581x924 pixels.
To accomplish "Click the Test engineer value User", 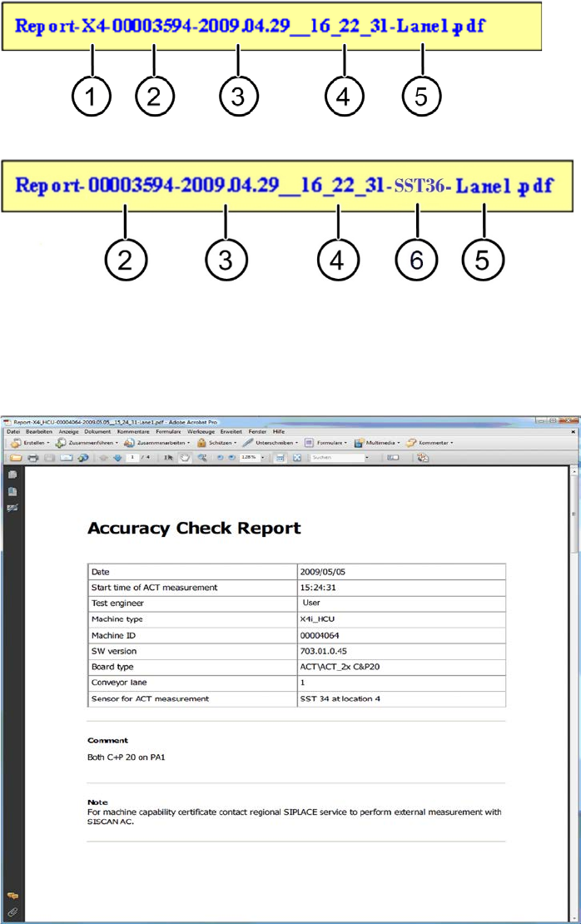I will (311, 603).
